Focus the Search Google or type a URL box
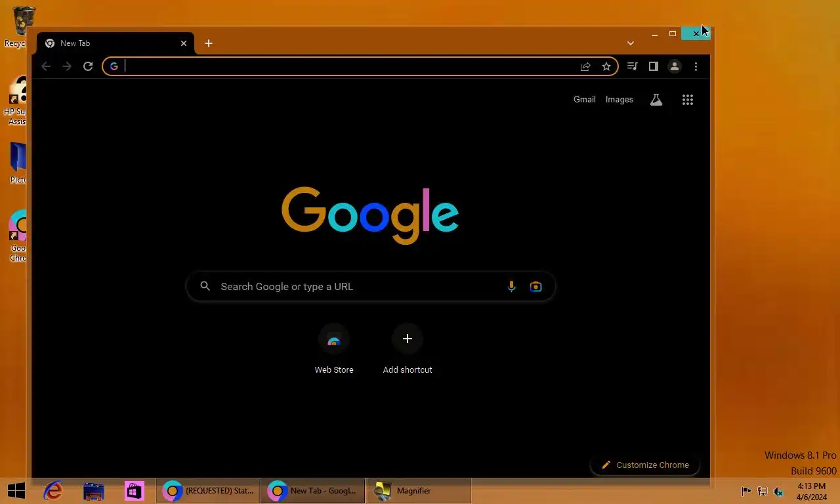Viewport: 840px width, 504px height. tap(371, 286)
